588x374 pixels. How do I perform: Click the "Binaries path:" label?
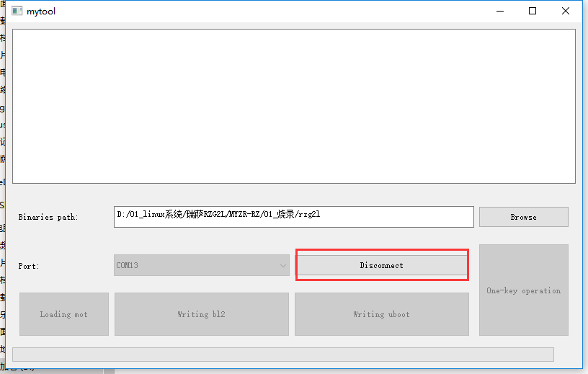48,217
